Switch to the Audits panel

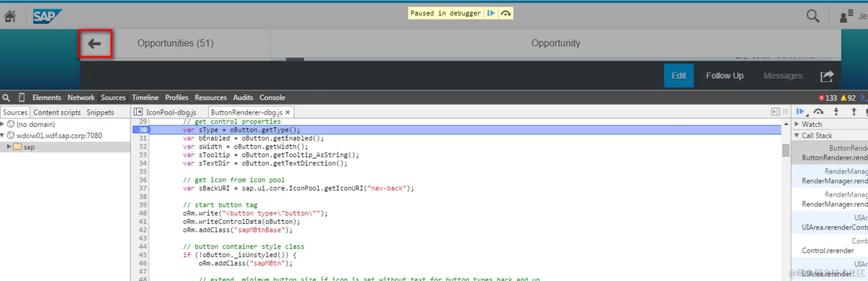click(x=243, y=98)
